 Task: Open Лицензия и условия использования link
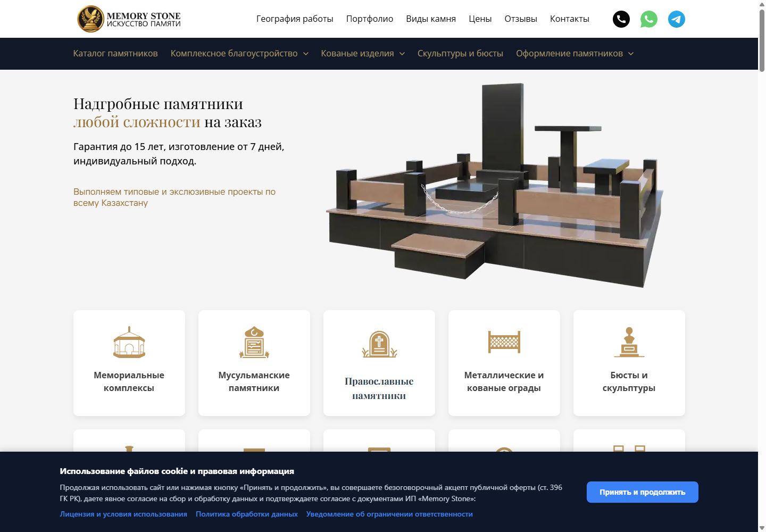pyautogui.click(x=123, y=514)
